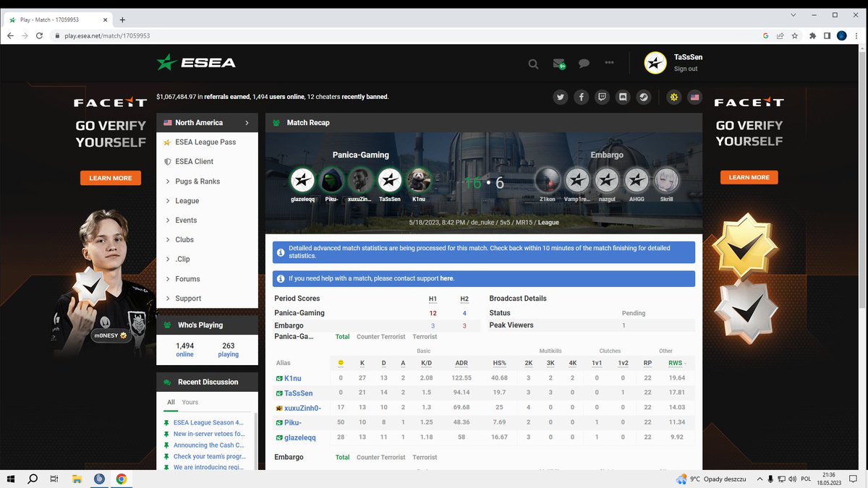Image resolution: width=868 pixels, height=488 pixels.
Task: Click the AHGG player avatar
Action: coord(637,180)
